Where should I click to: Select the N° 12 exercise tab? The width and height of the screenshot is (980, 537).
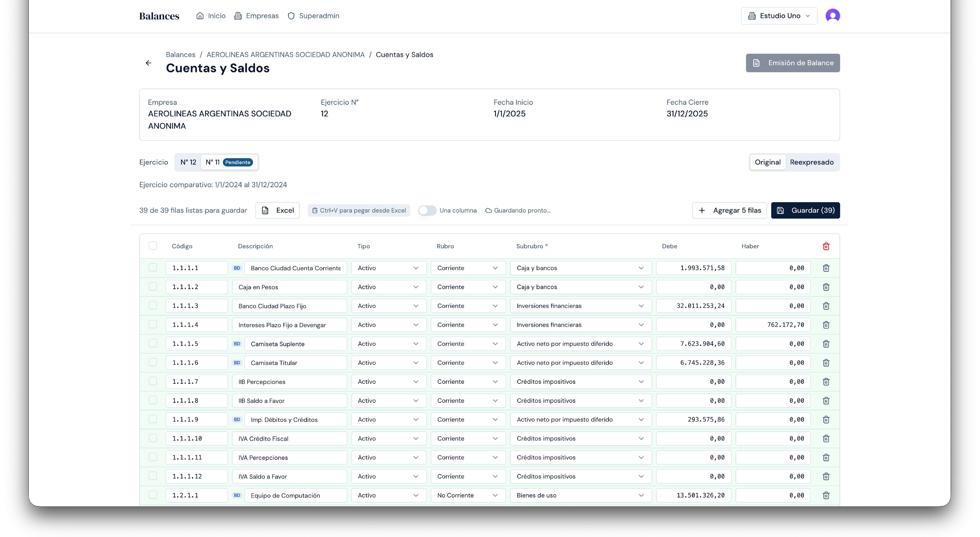click(188, 162)
